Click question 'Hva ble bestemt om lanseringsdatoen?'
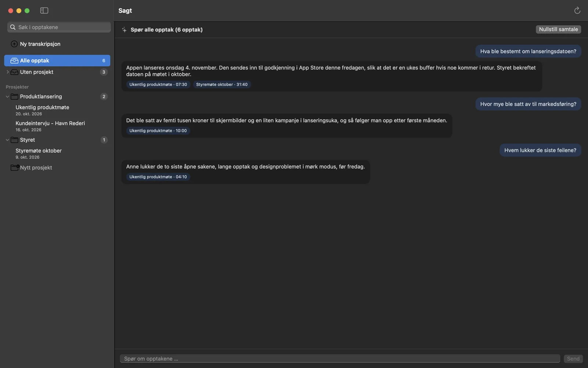Screen dimensions: 588x368 pyautogui.click(x=528, y=51)
